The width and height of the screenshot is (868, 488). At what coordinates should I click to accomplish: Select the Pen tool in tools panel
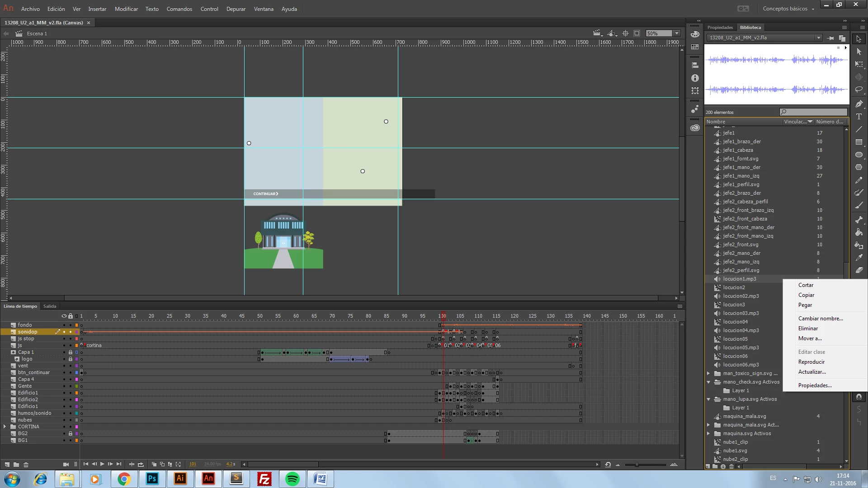[859, 104]
